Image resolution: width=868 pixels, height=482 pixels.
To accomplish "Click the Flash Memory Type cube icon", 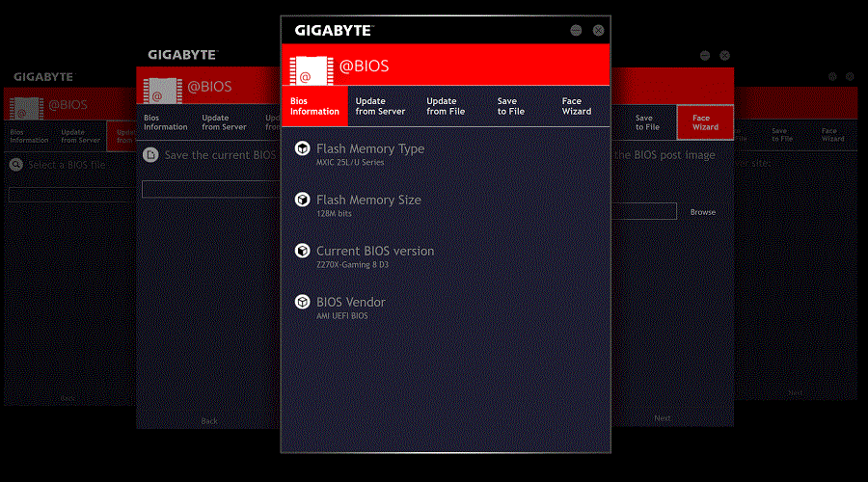I will [x=302, y=148].
